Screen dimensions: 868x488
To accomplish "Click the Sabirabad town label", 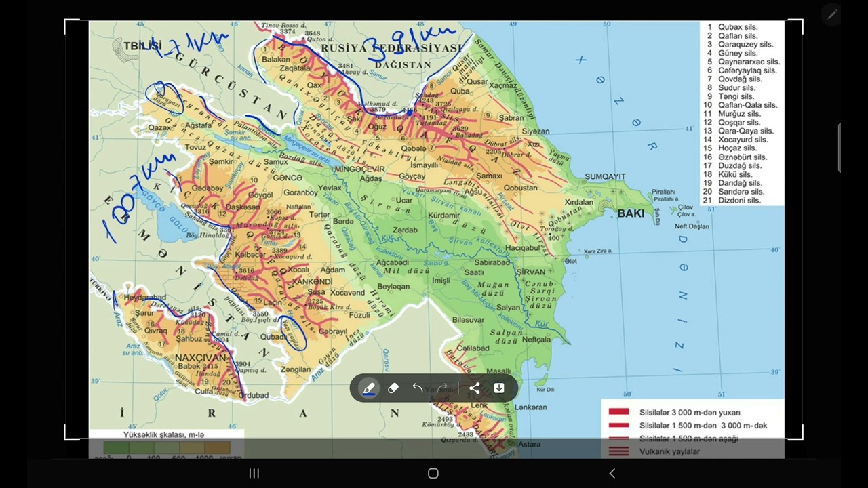I will click(492, 262).
